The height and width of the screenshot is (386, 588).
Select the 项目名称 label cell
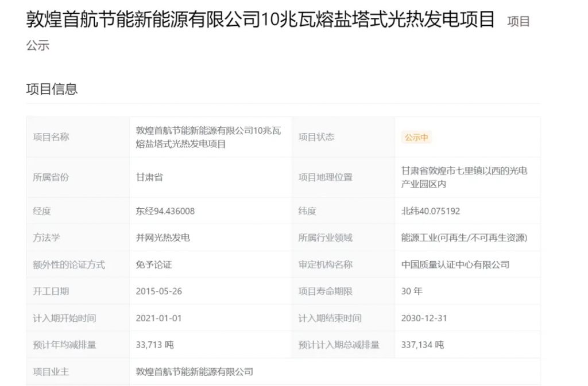[x=51, y=137]
